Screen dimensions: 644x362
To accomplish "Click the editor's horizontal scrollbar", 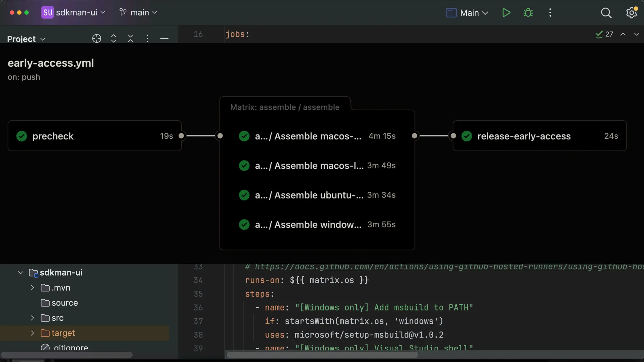I will (x=322, y=355).
